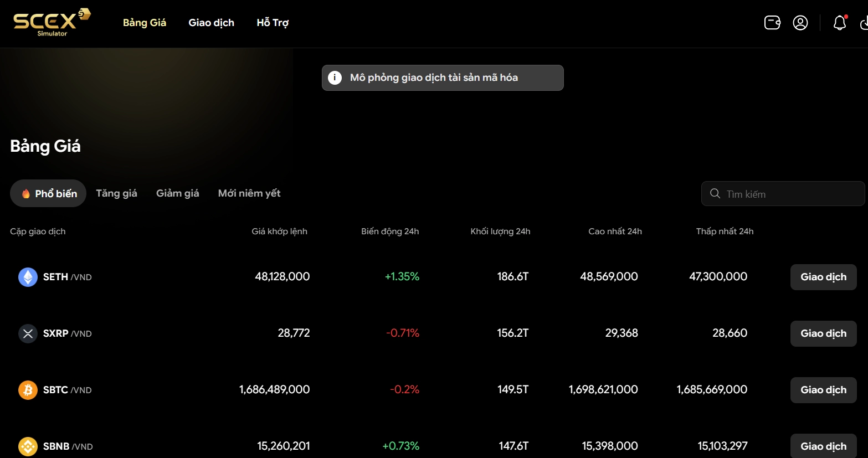
Task: Click Giao dịch button for SETH
Action: click(823, 277)
